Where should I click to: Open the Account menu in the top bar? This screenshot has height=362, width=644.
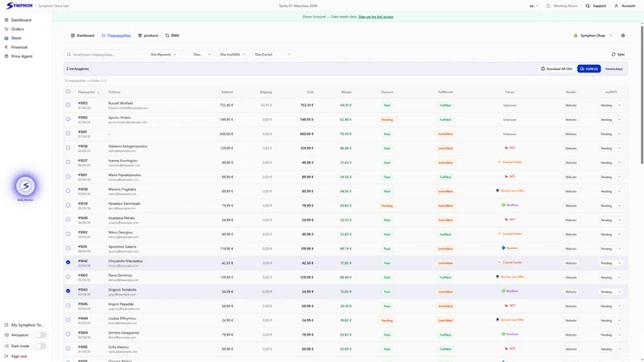click(x=625, y=6)
